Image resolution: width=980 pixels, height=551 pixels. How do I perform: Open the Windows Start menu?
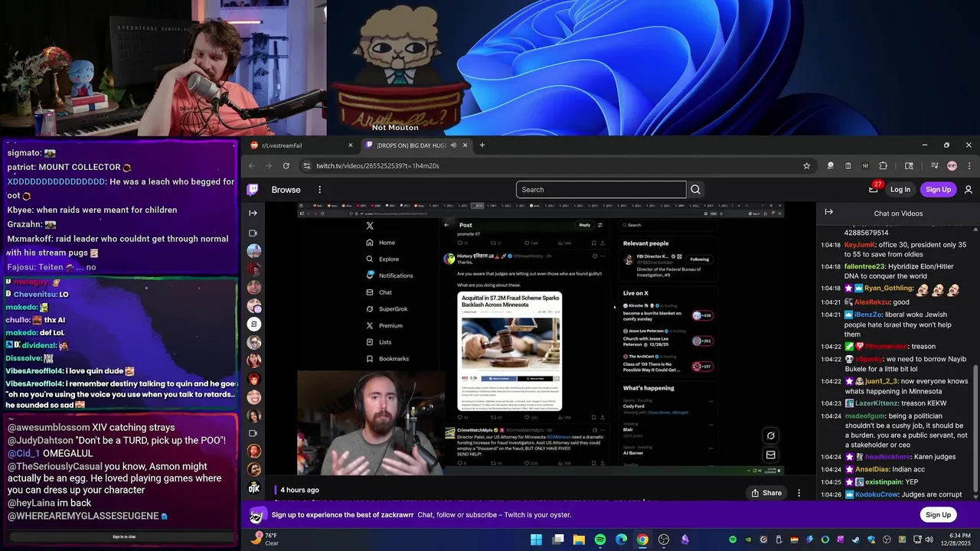tap(536, 540)
